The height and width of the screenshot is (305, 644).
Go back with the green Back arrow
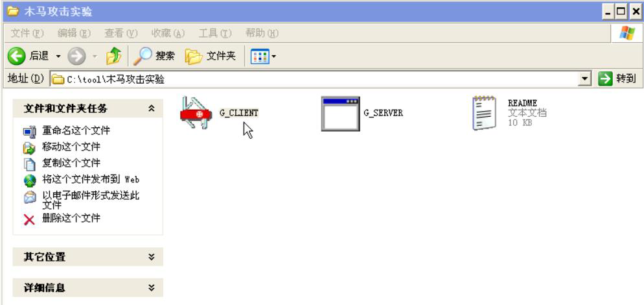click(17, 56)
